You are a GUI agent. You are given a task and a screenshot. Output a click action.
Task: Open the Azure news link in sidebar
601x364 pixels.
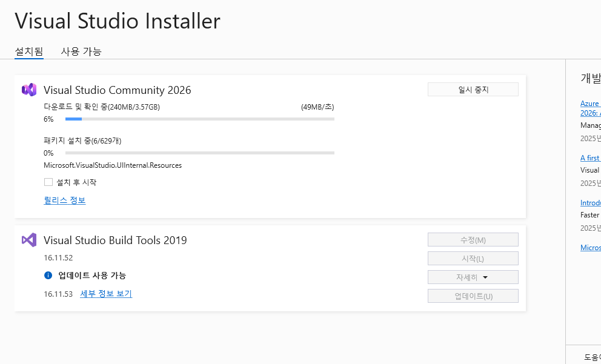591,108
